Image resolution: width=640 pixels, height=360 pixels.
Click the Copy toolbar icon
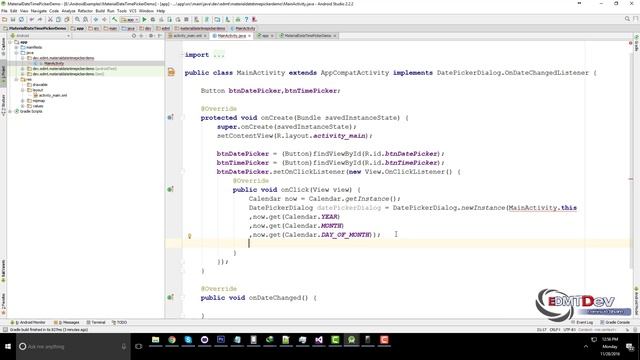(x=58, y=20)
